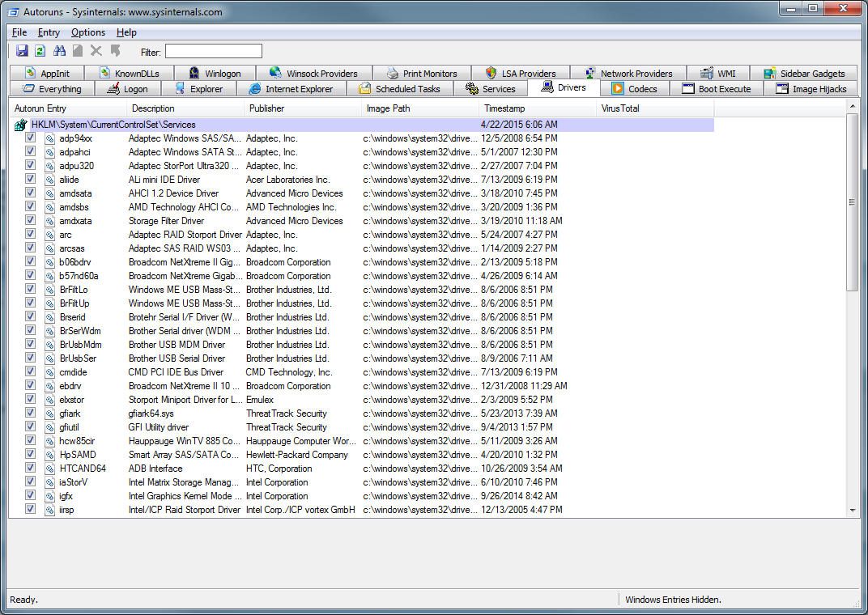
Task: Click the file icon for igfx
Action: point(50,496)
